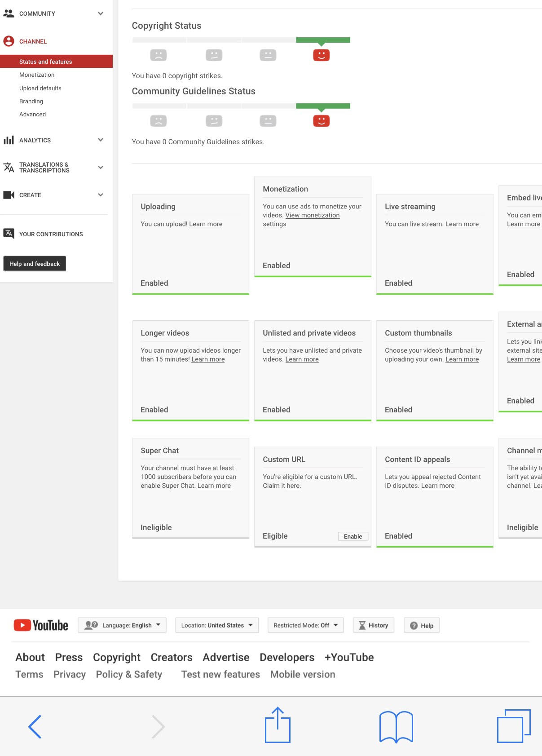Click the red smiling face under Copyright Status

click(x=321, y=55)
